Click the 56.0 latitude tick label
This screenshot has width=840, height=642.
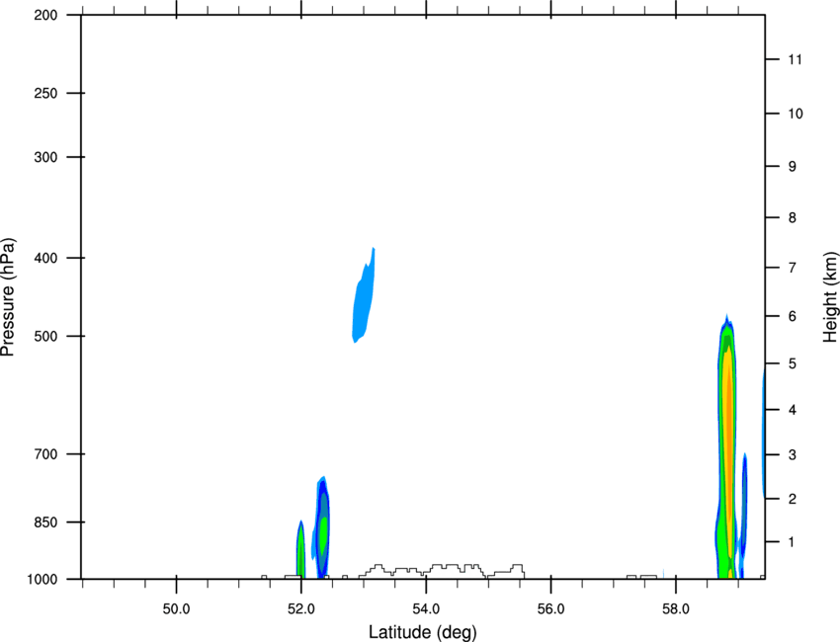550,609
